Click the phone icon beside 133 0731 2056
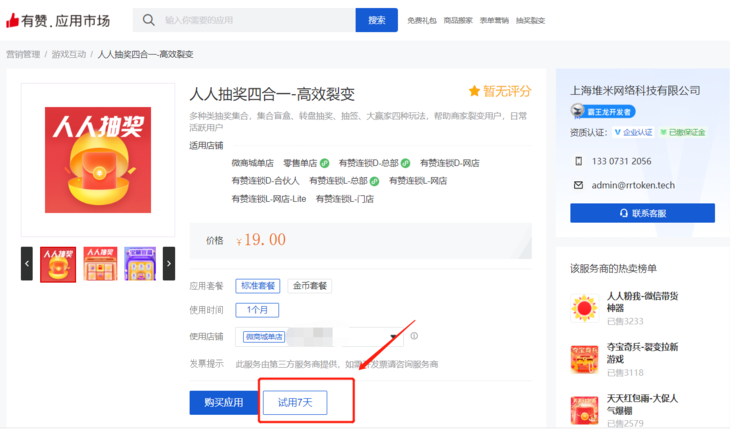Screen dimensions: 730x433 578,161
